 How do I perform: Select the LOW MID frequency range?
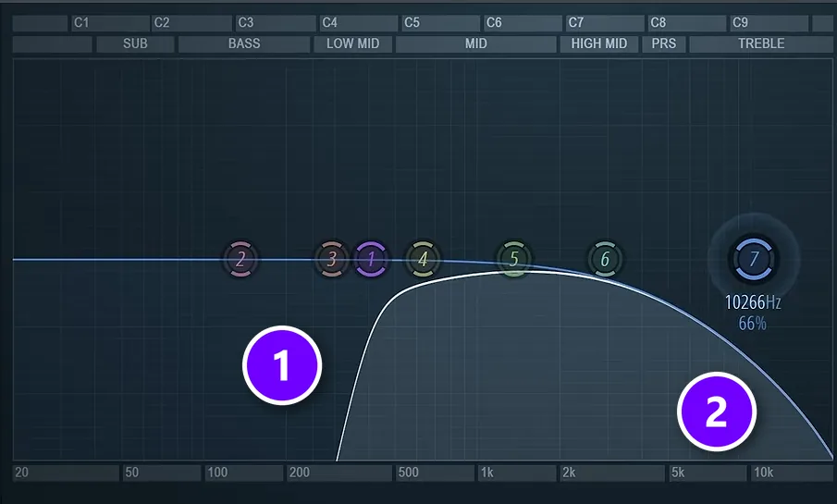click(x=353, y=43)
